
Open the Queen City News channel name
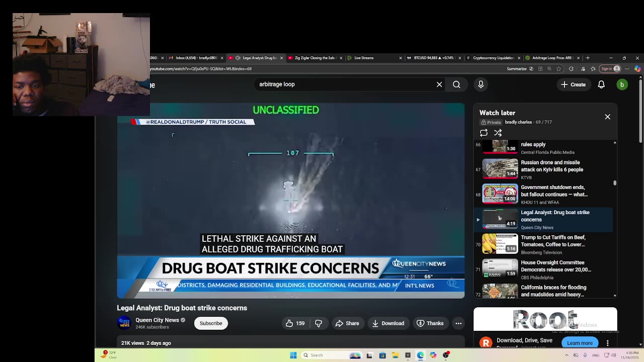pyautogui.click(x=157, y=320)
